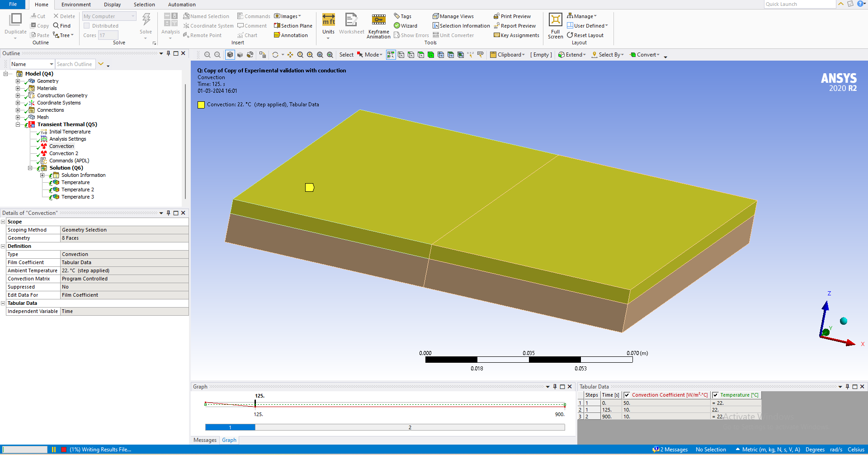
Task: Open the File tab
Action: pos(13,4)
